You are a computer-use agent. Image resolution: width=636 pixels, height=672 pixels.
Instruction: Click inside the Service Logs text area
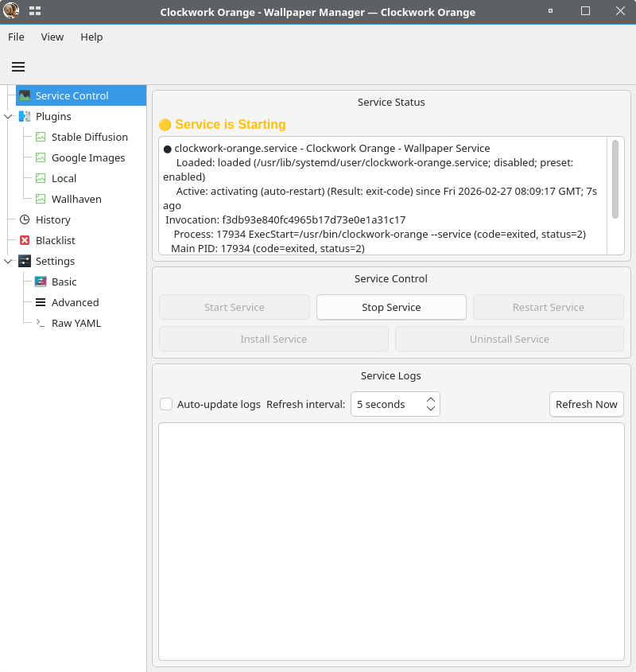pos(391,541)
